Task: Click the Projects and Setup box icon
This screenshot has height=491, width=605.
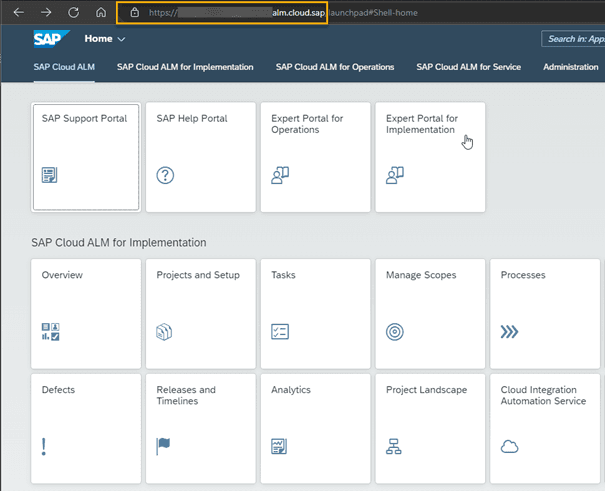Action: pos(164,332)
